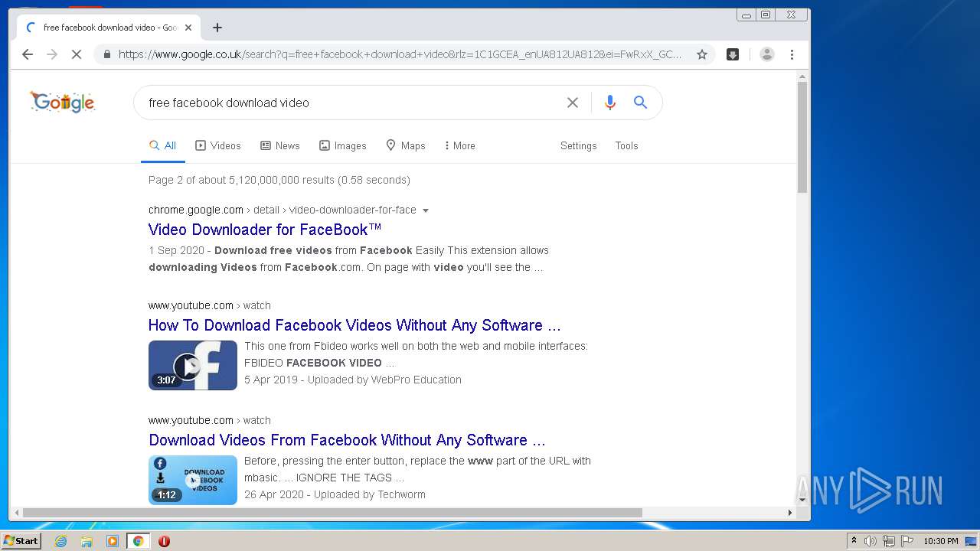Start voice search with the microphone
This screenshot has width=980, height=551.
tap(609, 103)
